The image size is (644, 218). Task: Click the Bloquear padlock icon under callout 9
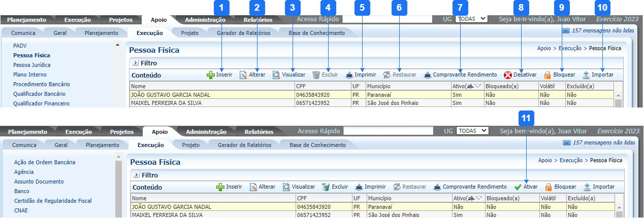coord(548,75)
